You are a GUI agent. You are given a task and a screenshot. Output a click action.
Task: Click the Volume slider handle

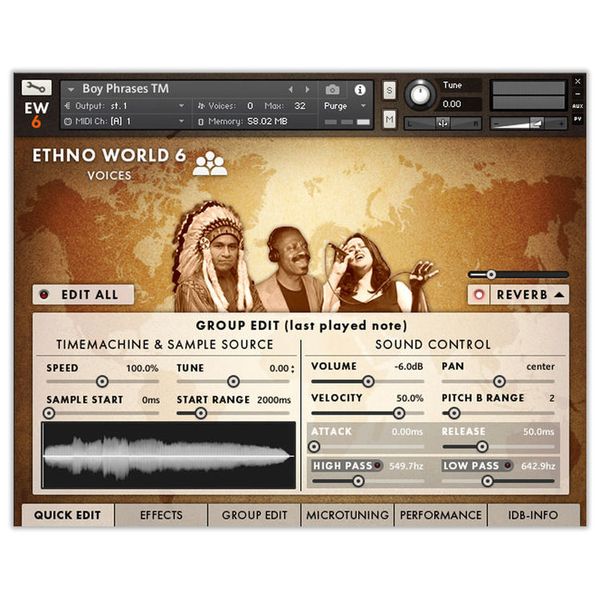(x=368, y=381)
